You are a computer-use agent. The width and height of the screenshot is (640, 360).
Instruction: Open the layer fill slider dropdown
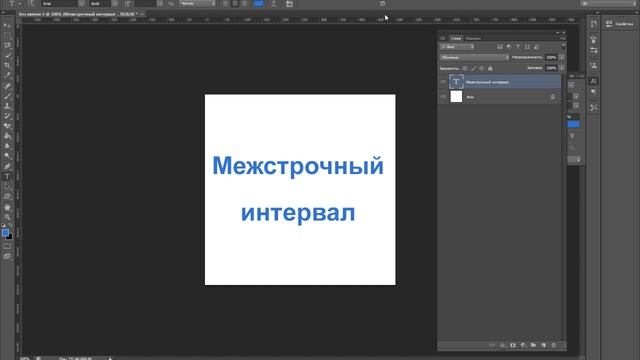click(x=562, y=68)
